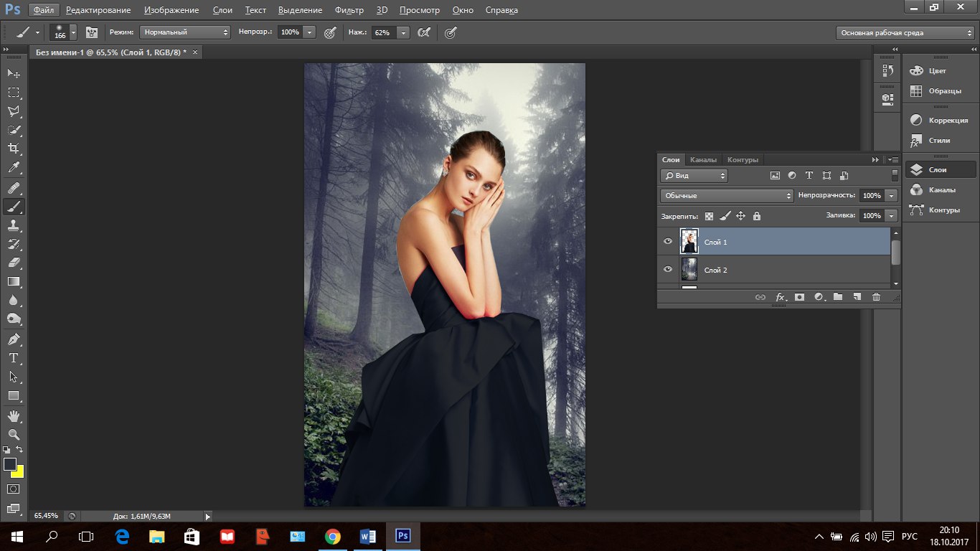Open the Наж. flow slider dropdown
The image size is (980, 551).
[x=403, y=32]
